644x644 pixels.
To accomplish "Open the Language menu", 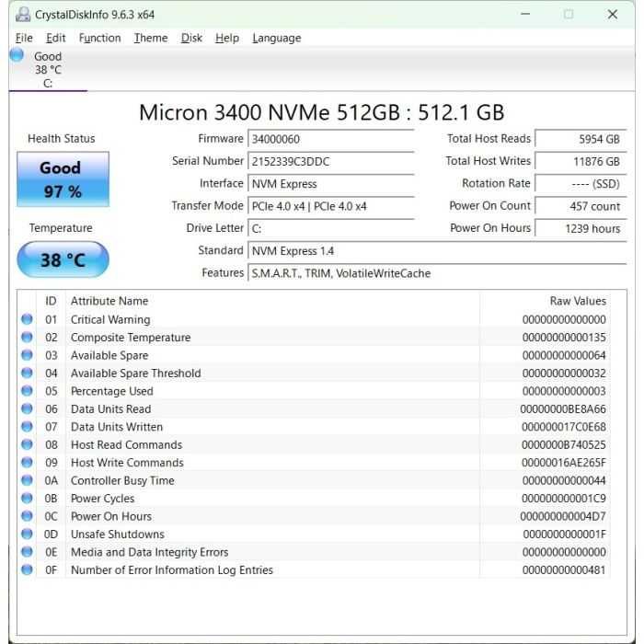I will pos(276,39).
